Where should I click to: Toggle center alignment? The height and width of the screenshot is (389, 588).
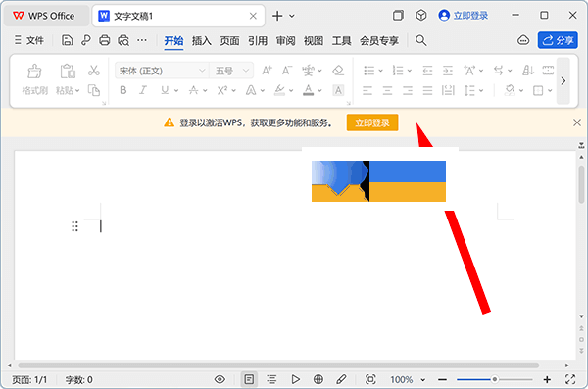point(387,90)
